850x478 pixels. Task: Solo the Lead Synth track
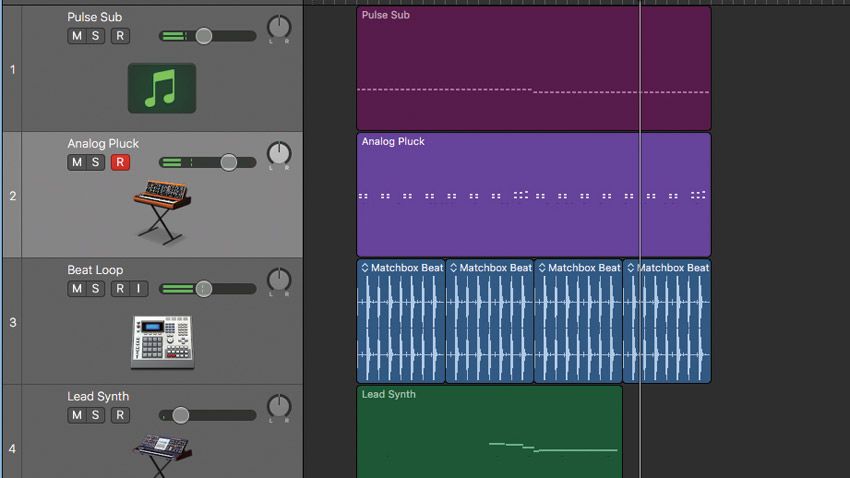point(95,415)
